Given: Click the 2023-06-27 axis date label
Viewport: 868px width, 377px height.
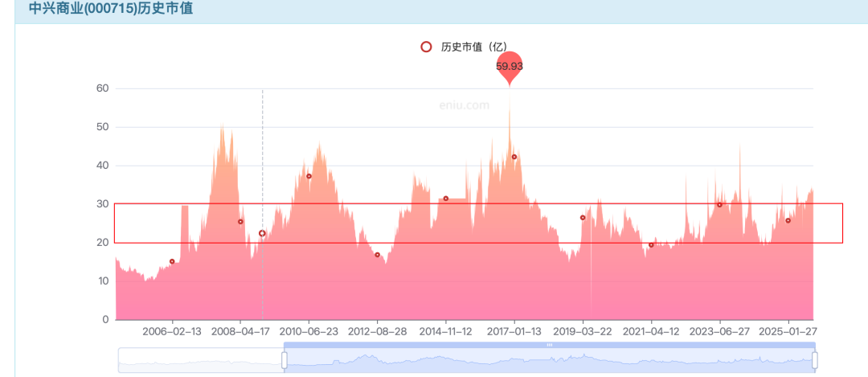Looking at the screenshot, I should (719, 332).
